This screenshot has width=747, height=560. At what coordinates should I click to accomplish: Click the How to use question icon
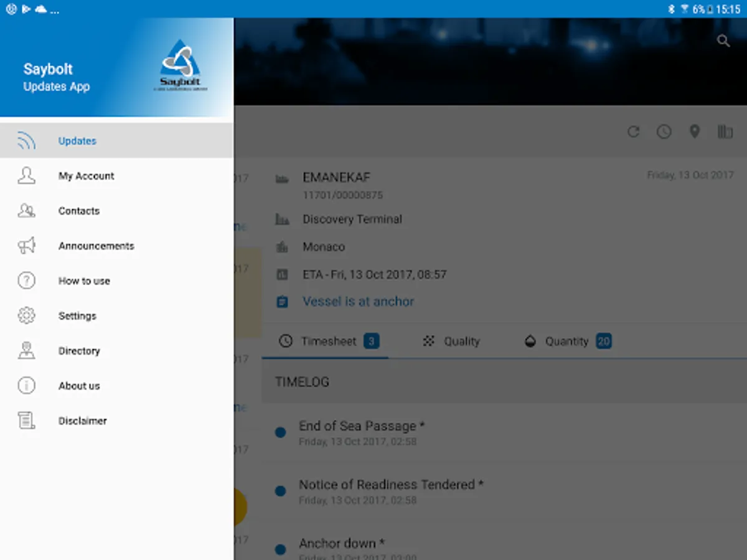(26, 281)
